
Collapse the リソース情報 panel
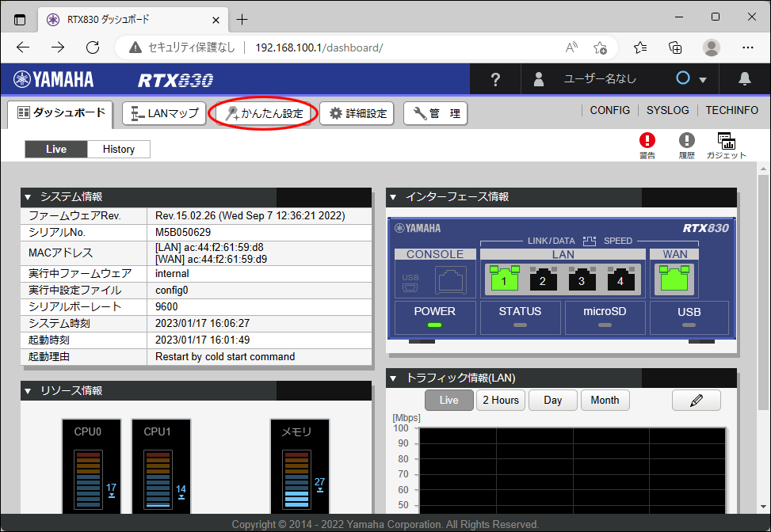click(28, 391)
